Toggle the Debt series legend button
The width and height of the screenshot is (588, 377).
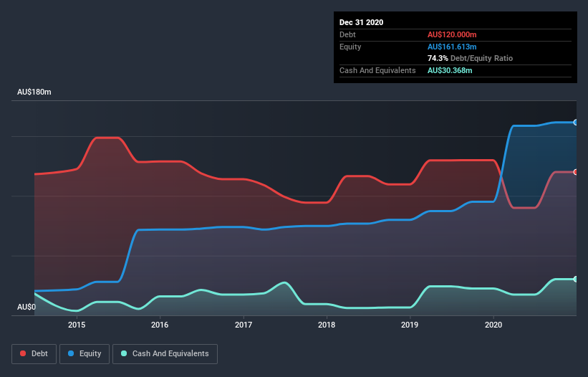tap(34, 354)
